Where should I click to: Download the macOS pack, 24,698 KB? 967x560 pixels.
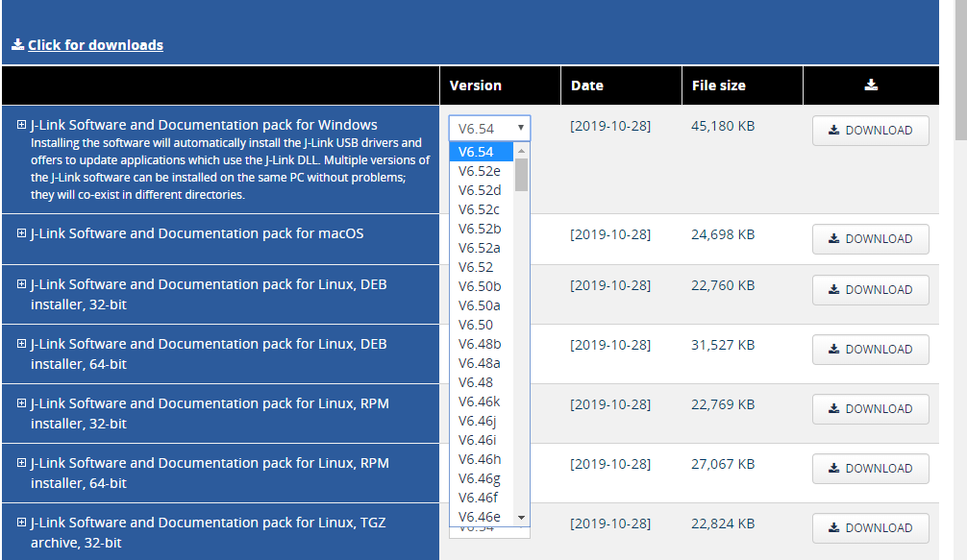(x=870, y=239)
